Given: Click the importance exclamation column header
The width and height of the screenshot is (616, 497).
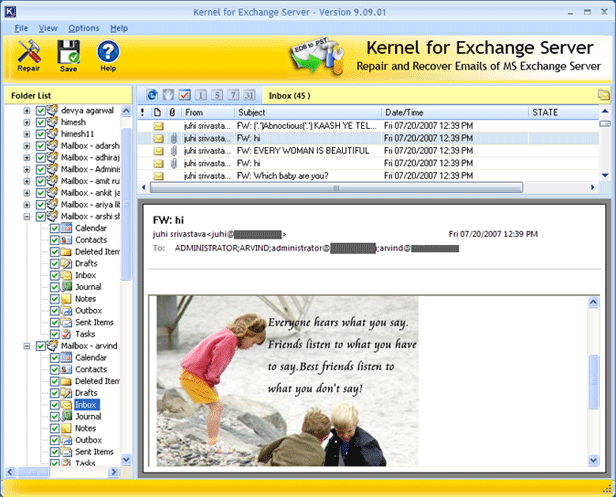Looking at the screenshot, I should (142, 112).
